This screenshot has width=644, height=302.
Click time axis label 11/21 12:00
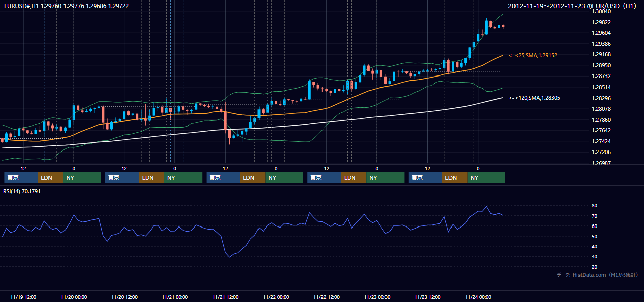coord(225,297)
